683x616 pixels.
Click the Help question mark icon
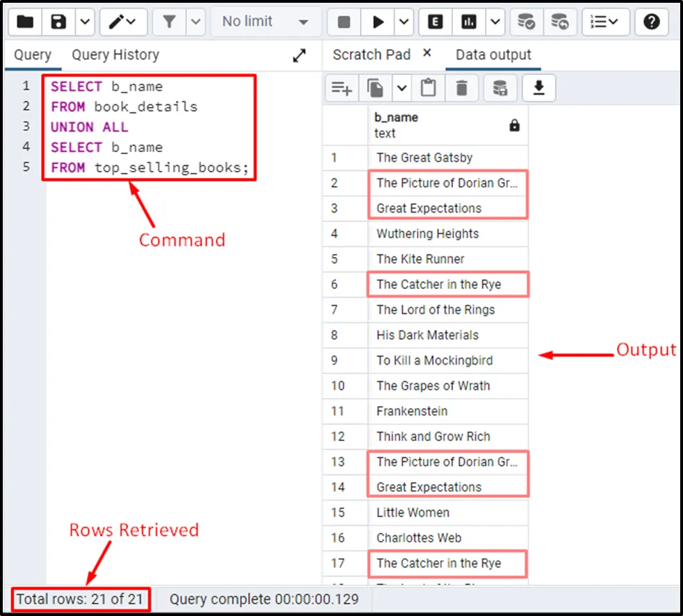[x=651, y=22]
